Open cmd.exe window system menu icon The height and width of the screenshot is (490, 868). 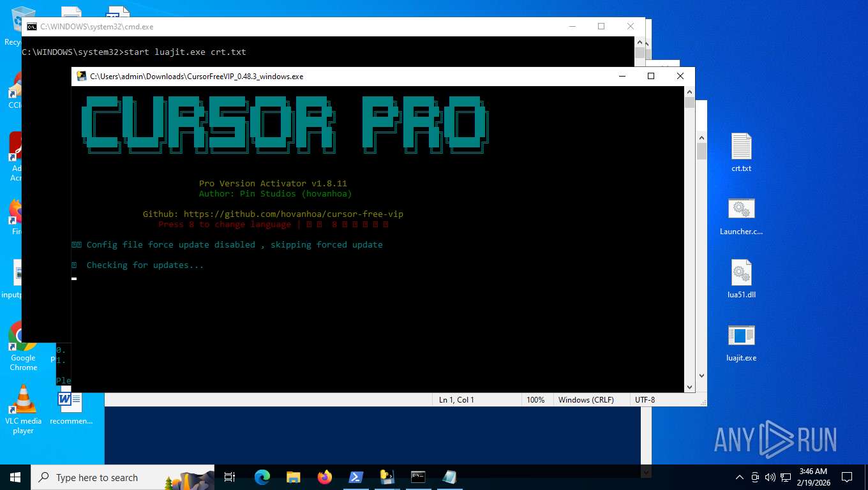coord(31,26)
